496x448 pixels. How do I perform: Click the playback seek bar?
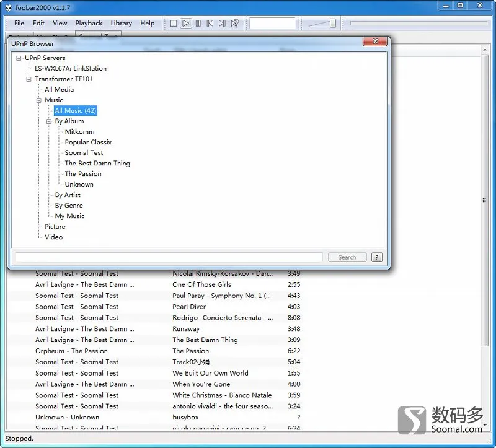point(419,23)
